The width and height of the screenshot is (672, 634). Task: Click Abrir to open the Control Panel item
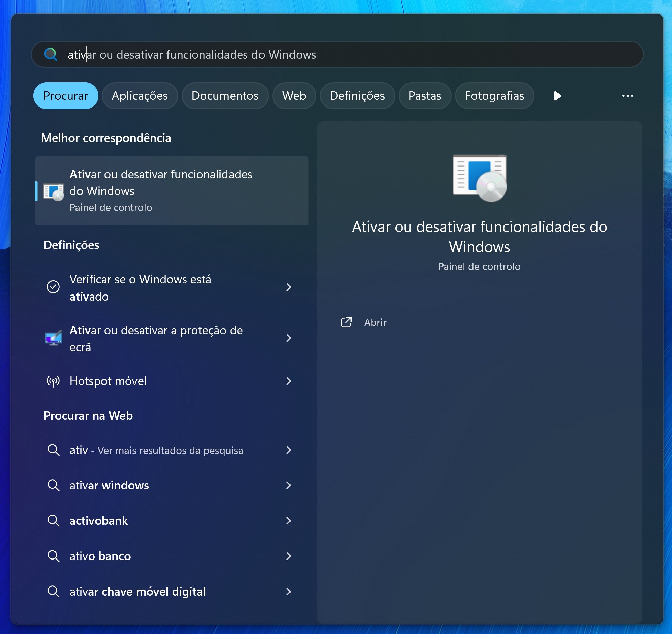pos(375,322)
